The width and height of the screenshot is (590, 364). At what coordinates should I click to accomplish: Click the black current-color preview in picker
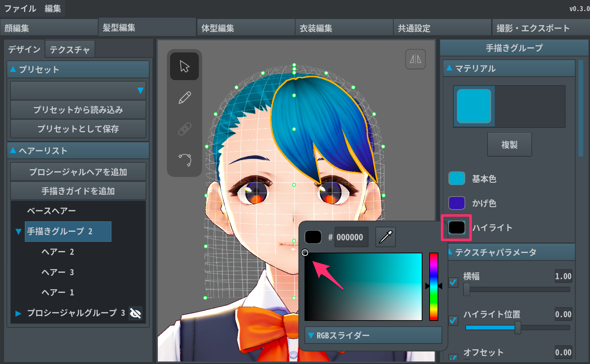(313, 237)
